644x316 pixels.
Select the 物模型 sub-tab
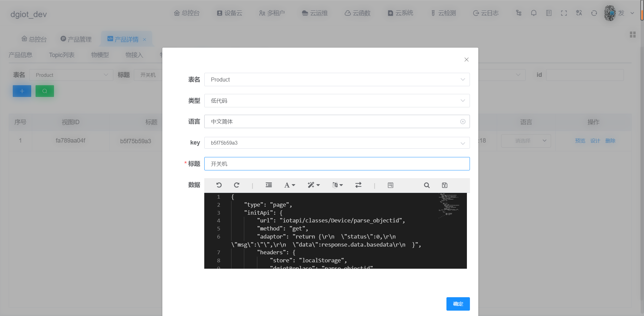pyautogui.click(x=100, y=55)
